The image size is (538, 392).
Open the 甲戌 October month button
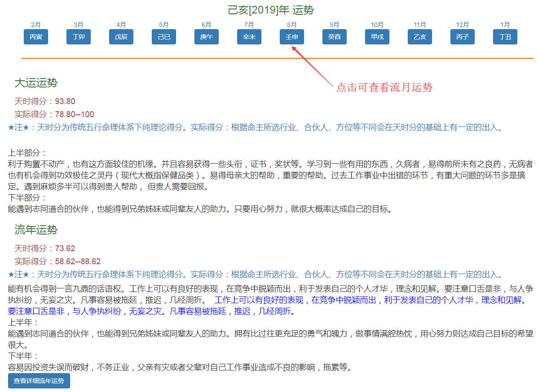pos(377,37)
